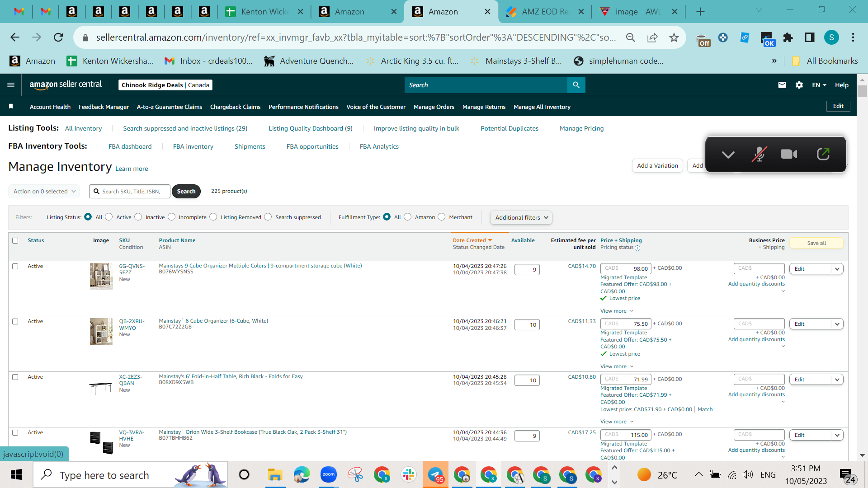The width and height of the screenshot is (868, 488).
Task: Open the Edit dropdown arrow for Fold-in-Half Table
Action: pos(837,380)
